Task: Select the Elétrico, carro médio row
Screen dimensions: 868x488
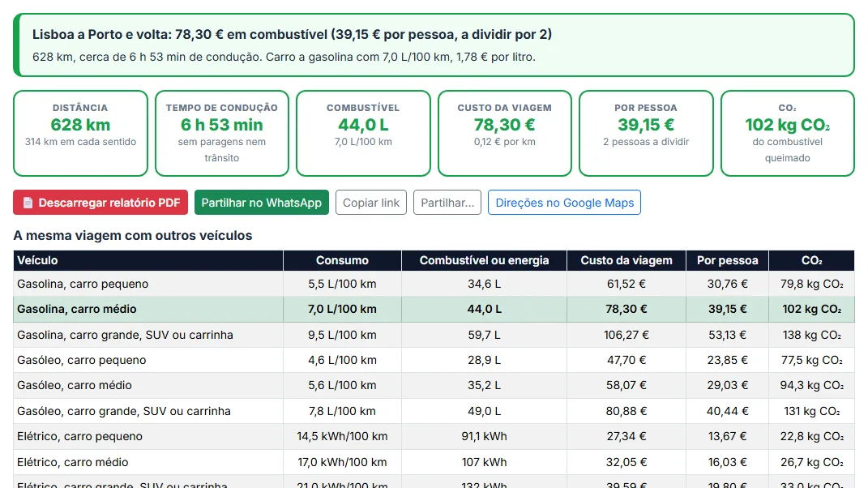Action: pyautogui.click(x=434, y=462)
